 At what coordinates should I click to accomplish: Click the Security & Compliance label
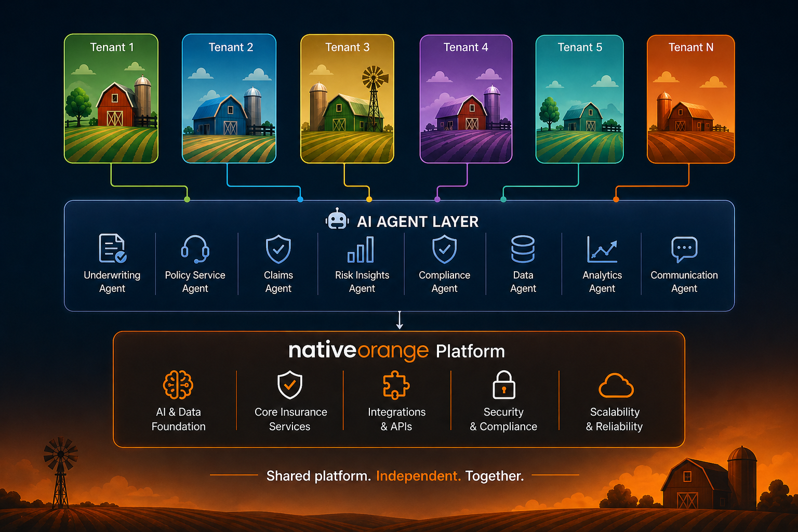[x=503, y=419]
